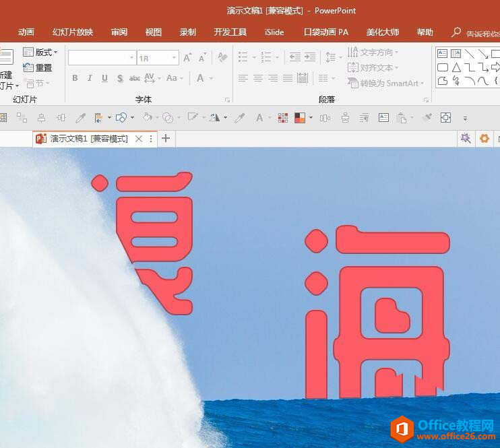
Task: Open the font name combo box
Action: [102, 58]
